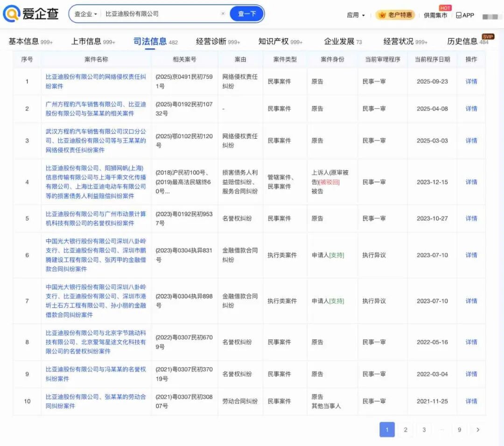Image resolution: width=504 pixels, height=446 pixels.
Task: Click 详情 for row 8 dated 2022-05-16
Action: point(471,342)
